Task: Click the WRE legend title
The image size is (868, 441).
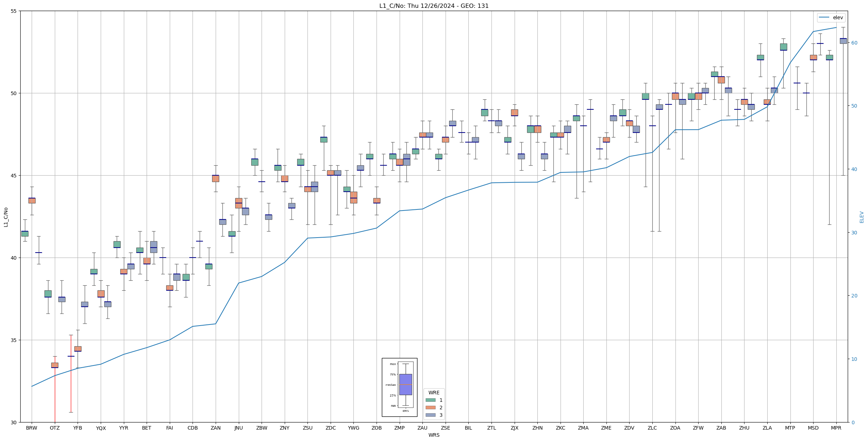Action: [434, 393]
